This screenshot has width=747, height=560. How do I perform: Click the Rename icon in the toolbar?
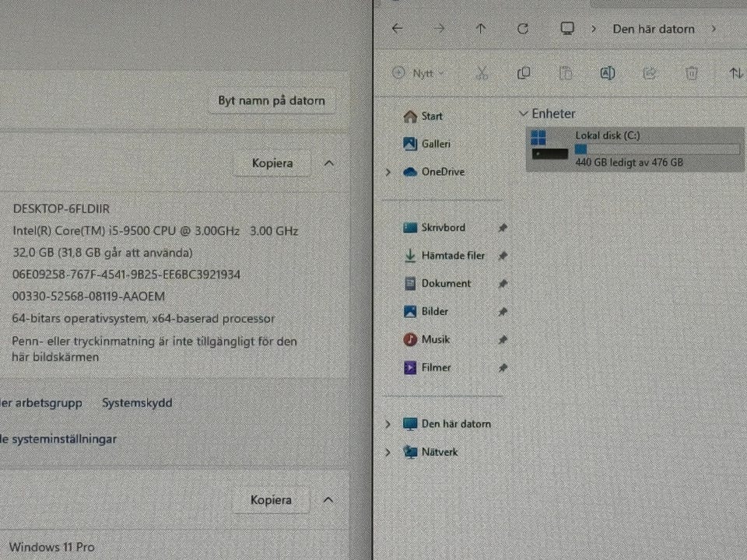pos(608,73)
